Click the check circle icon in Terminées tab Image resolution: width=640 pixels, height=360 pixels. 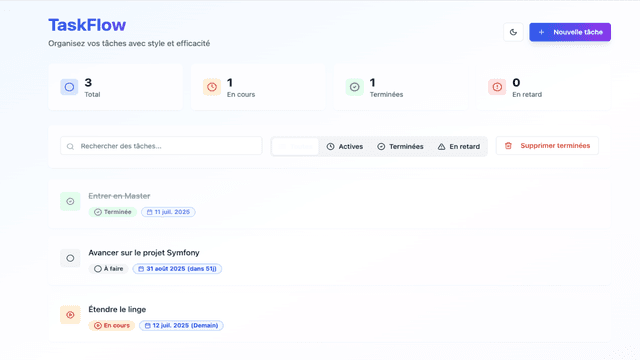coord(381,147)
